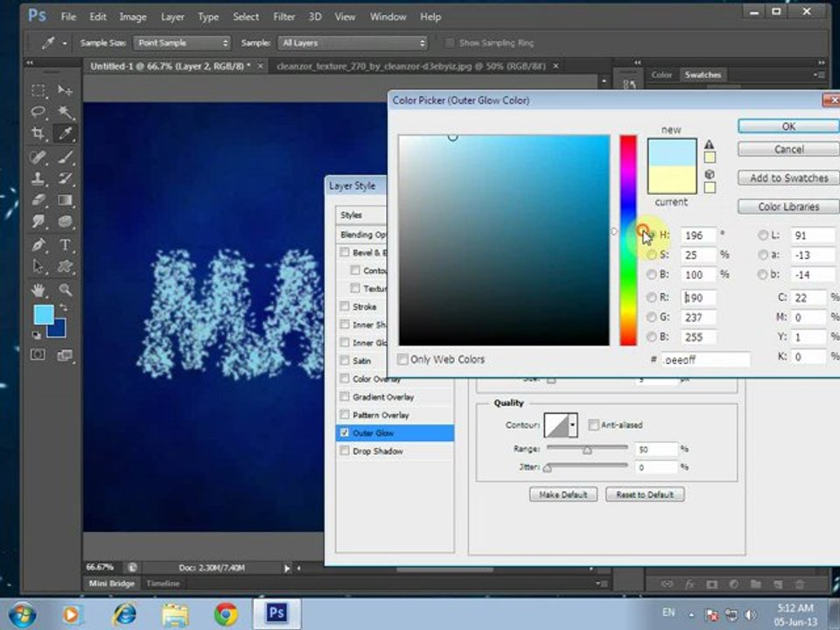The image size is (840, 630).
Task: Select the Type tool
Action: pos(65,245)
